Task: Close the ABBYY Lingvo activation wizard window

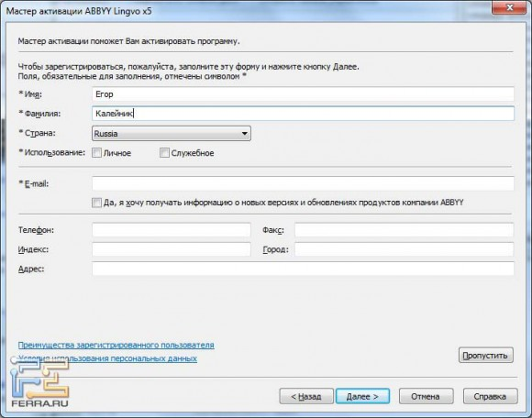Action: click(x=509, y=6)
